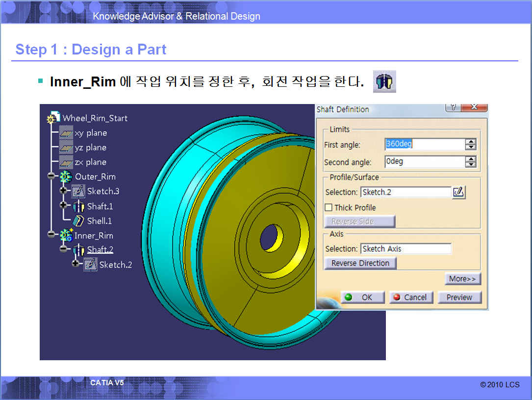Click the Axis Selection input field
Image resolution: width=532 pixels, height=400 pixels.
[x=405, y=249]
